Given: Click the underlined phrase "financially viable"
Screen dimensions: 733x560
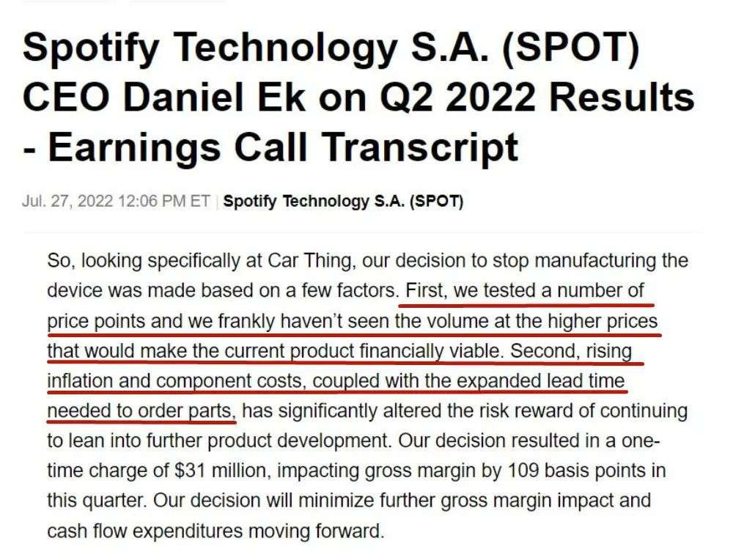Looking at the screenshot, I should 430,350.
